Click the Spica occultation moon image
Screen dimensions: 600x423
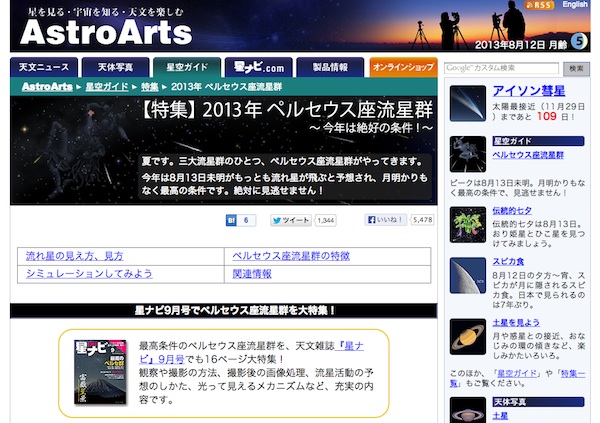467,277
